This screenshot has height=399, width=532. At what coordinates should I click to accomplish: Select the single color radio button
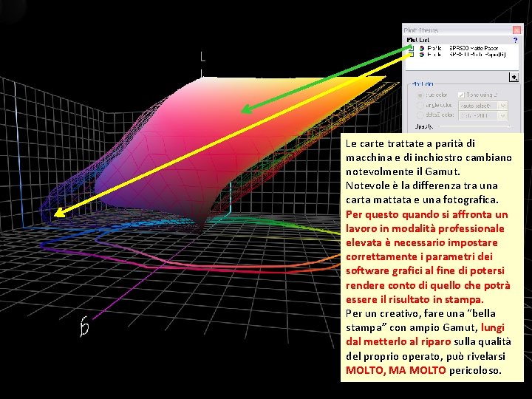[x=420, y=105]
